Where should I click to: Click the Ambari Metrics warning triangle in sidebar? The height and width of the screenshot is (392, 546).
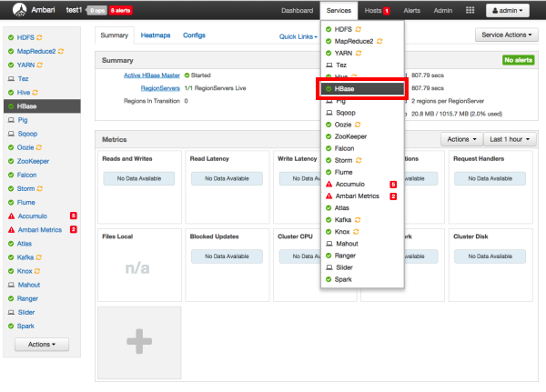tap(12, 230)
